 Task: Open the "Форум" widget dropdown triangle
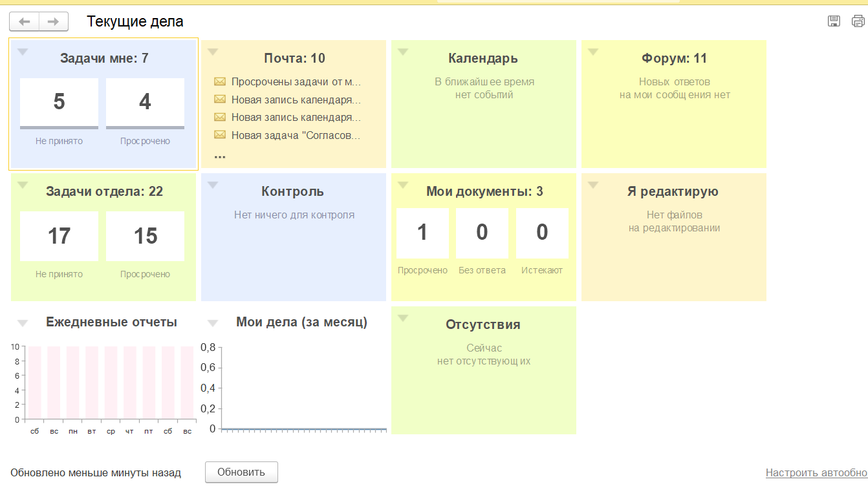pos(593,52)
